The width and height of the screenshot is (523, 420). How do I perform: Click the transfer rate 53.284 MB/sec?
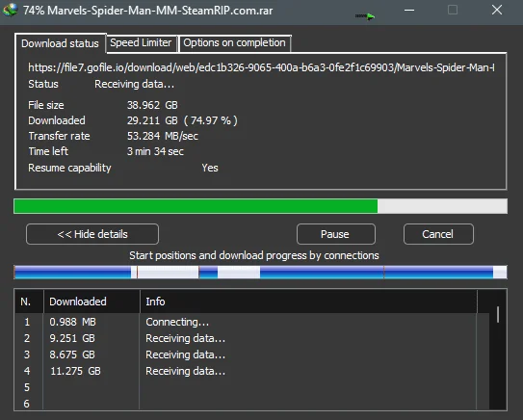163,136
